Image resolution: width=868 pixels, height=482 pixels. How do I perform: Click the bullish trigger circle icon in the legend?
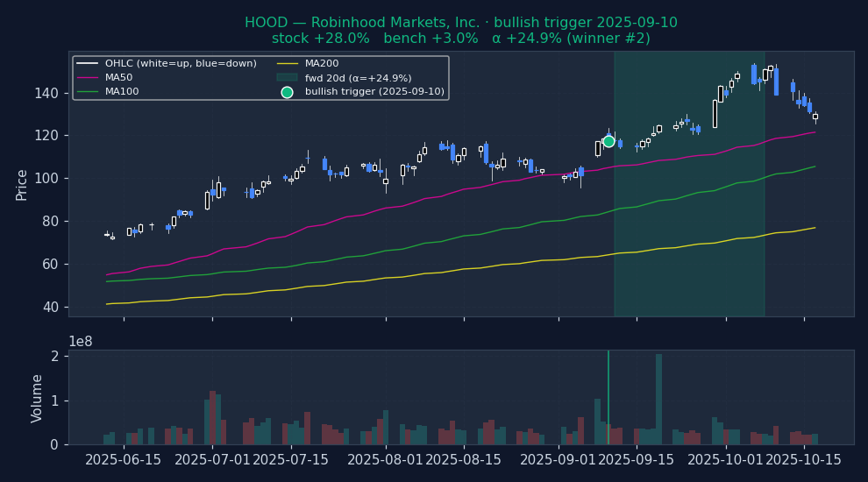point(287,92)
